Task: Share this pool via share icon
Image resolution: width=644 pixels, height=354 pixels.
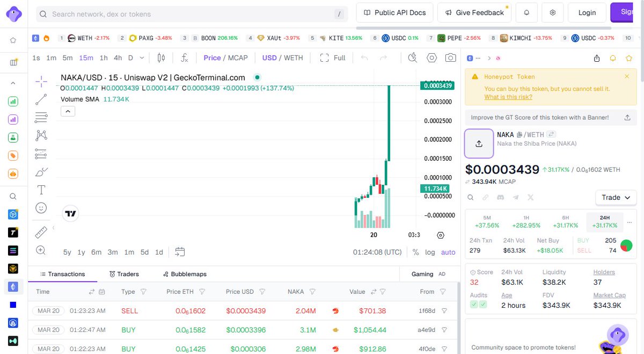Action: tap(597, 58)
